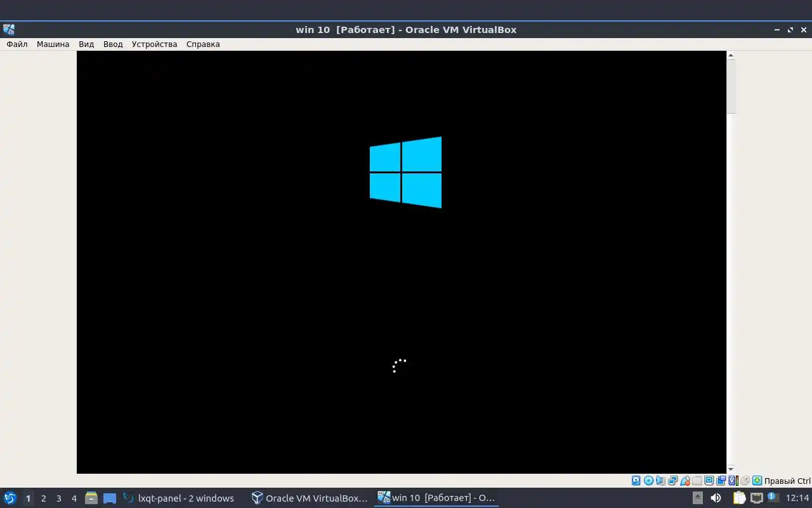Click the hard disk activity indicator
This screenshot has width=812, height=508.
pyautogui.click(x=636, y=481)
